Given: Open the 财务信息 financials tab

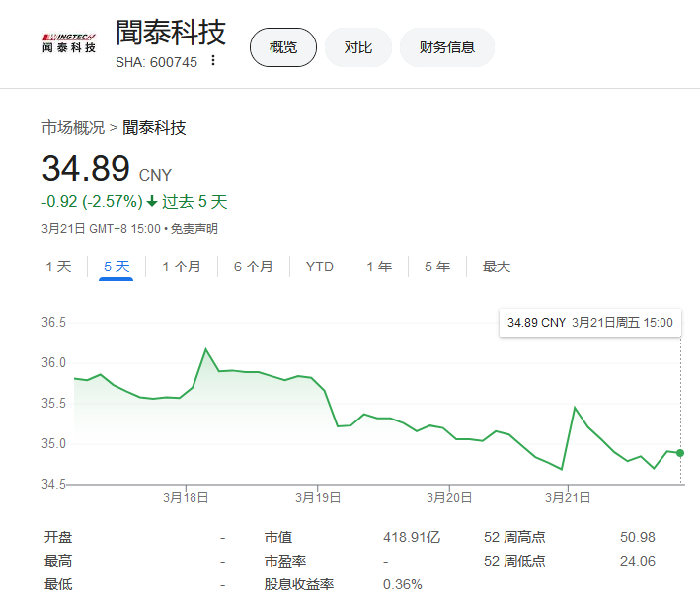Looking at the screenshot, I should click(x=446, y=47).
